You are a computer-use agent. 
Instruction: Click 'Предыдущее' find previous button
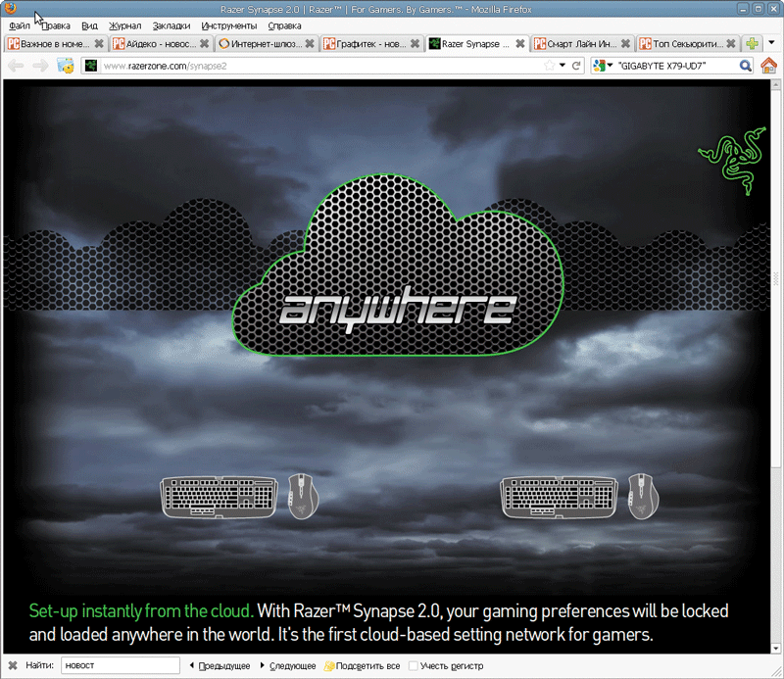tap(220, 665)
